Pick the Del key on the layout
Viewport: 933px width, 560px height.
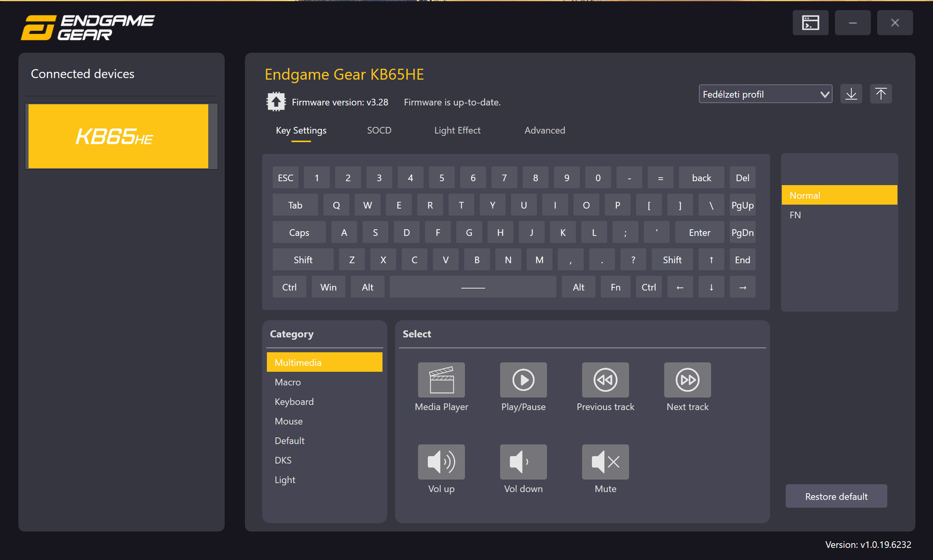click(x=742, y=178)
